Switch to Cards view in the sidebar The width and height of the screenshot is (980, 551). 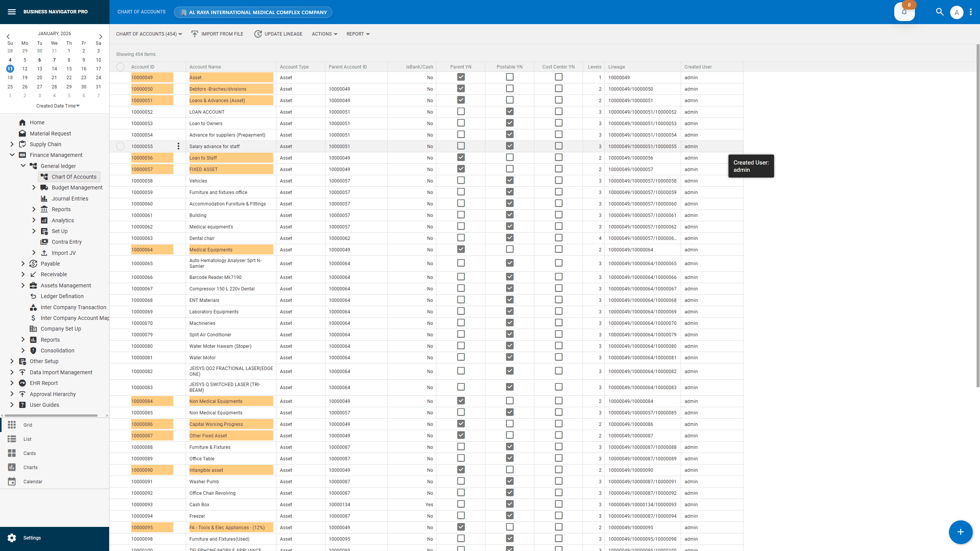point(29,453)
